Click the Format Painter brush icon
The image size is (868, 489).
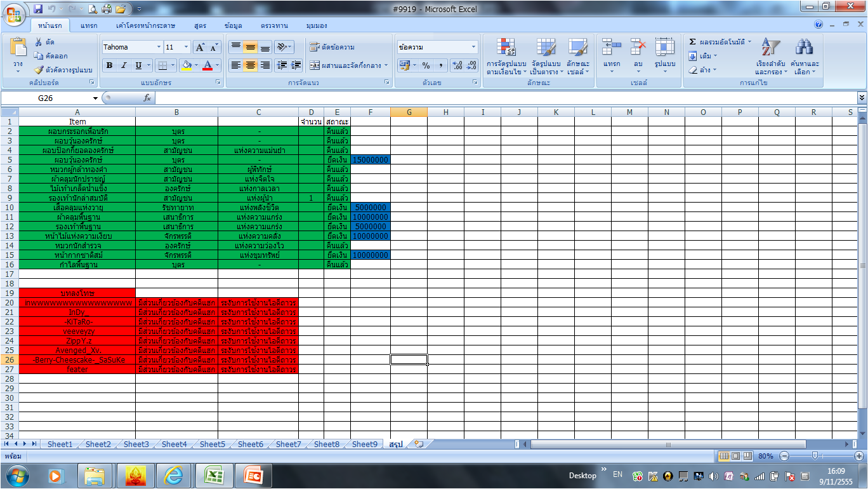(39, 70)
